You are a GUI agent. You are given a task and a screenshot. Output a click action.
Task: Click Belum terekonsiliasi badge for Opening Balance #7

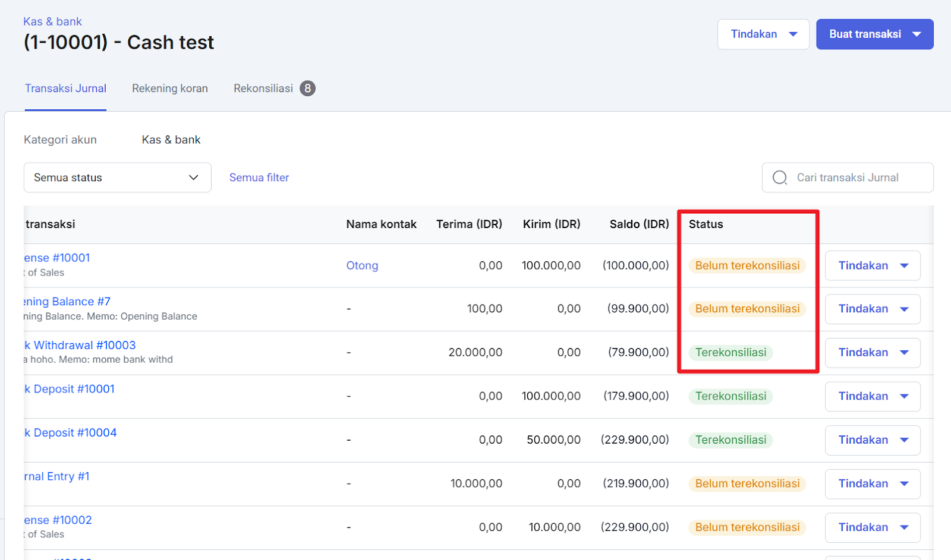pyautogui.click(x=747, y=309)
